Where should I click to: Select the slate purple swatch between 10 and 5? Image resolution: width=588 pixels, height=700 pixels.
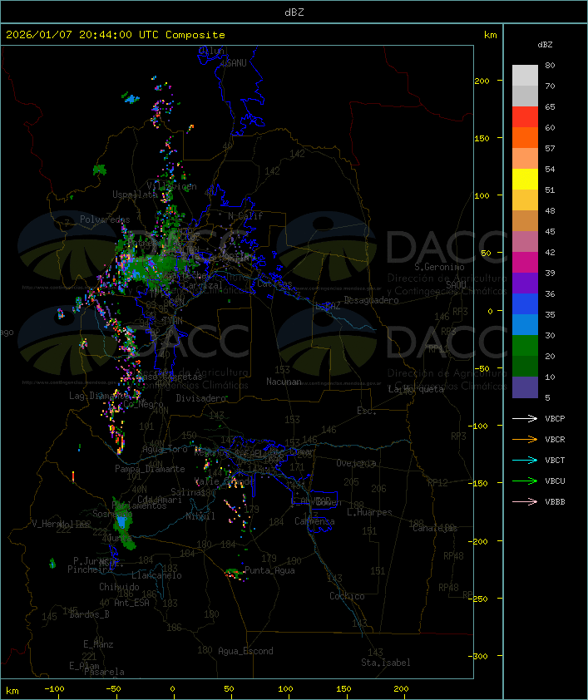click(x=525, y=387)
